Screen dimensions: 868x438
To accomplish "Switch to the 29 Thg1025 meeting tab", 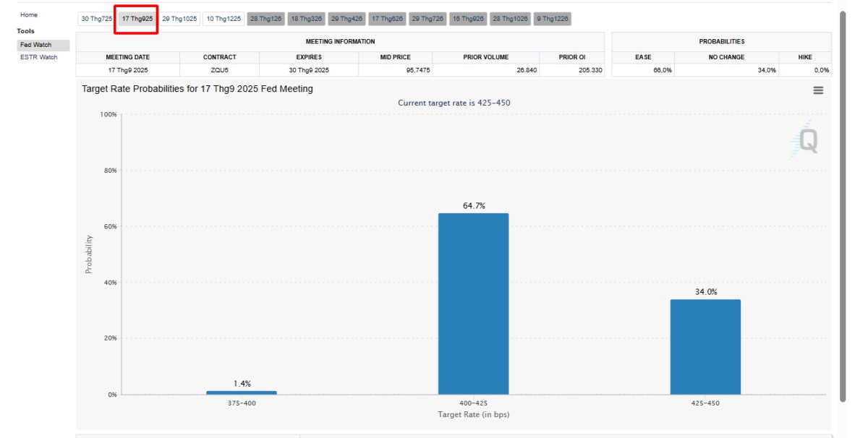I will [x=179, y=19].
